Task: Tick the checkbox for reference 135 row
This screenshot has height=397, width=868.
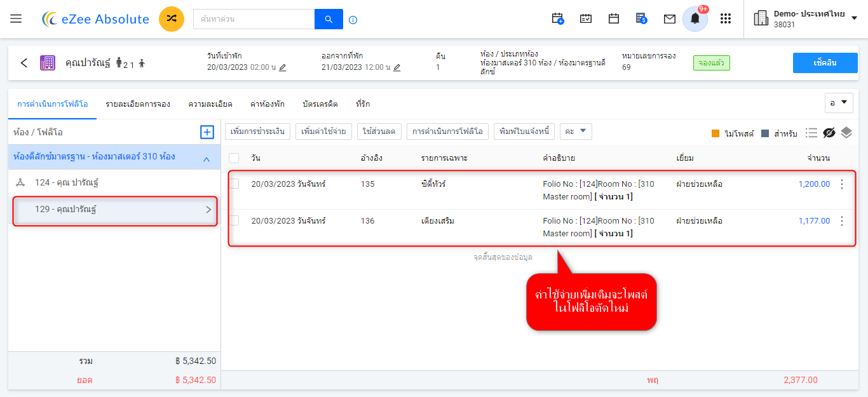Action: coord(234,184)
